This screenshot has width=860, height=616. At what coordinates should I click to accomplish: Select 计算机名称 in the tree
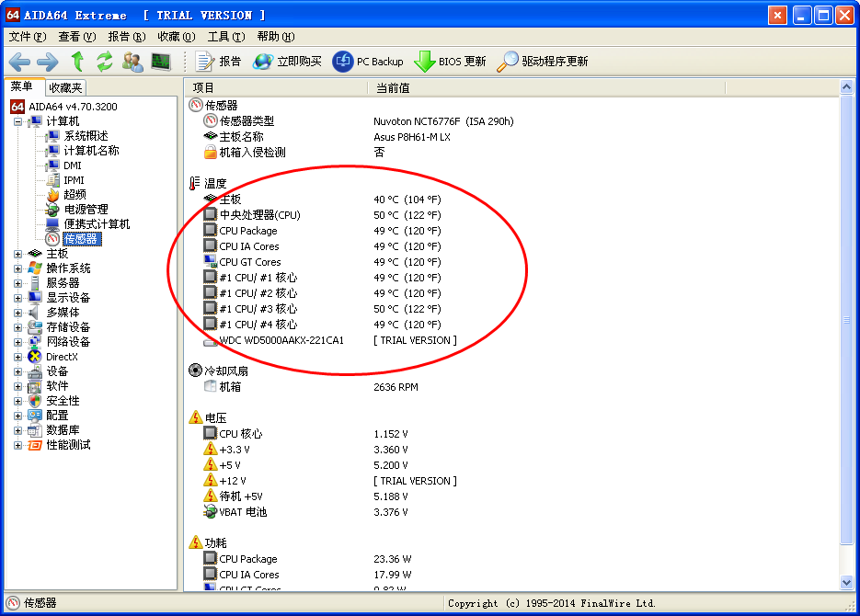click(91, 151)
